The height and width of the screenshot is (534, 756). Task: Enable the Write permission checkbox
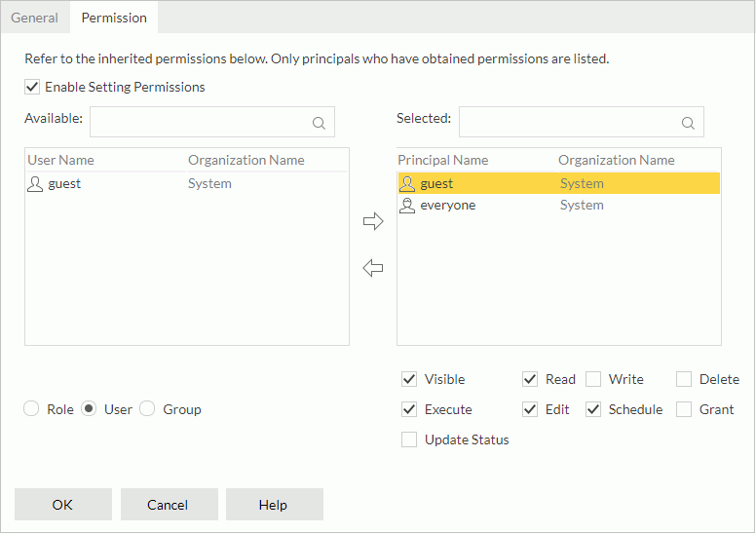[593, 379]
